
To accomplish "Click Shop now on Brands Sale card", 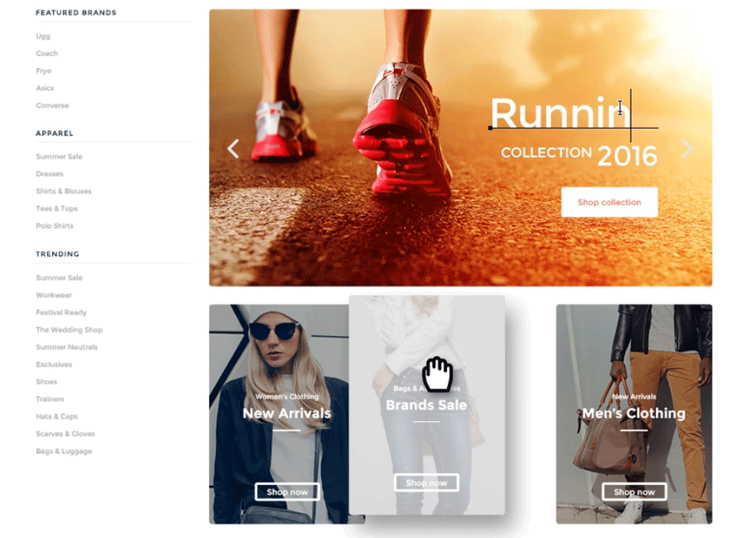I will (x=427, y=483).
